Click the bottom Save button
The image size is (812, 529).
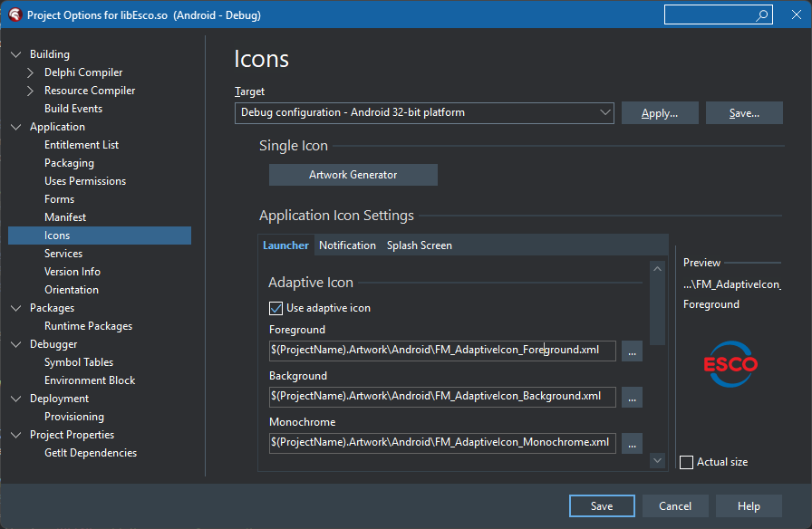602,505
